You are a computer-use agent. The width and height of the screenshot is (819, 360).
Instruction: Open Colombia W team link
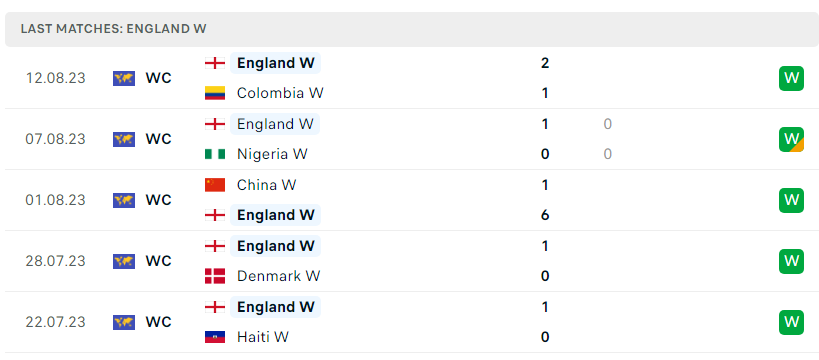[x=280, y=93]
